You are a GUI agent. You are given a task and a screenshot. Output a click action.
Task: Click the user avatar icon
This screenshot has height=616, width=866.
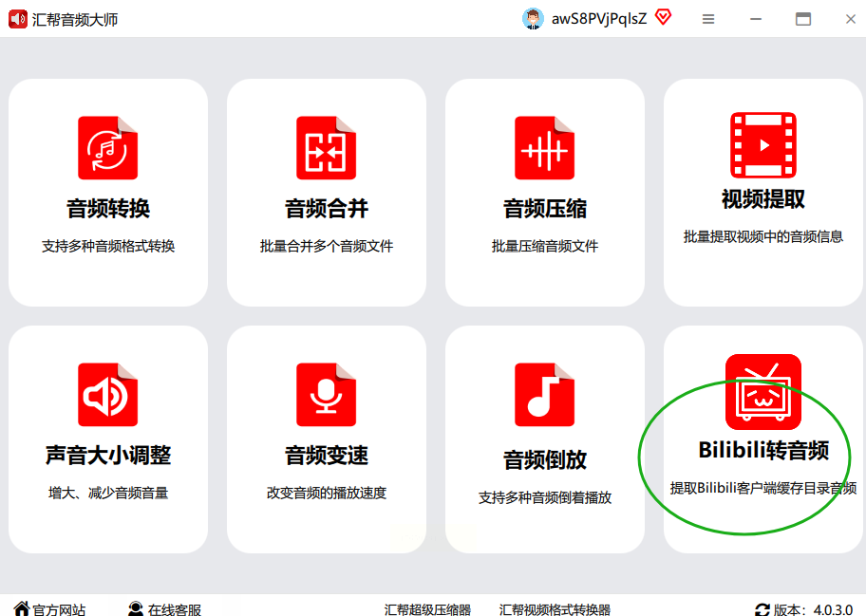533,19
